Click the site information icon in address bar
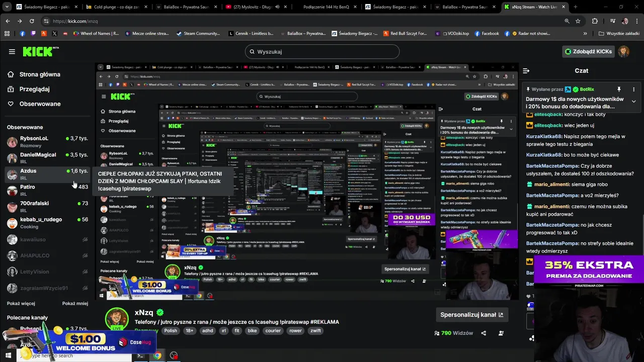The height and width of the screenshot is (362, 644). 46,21
